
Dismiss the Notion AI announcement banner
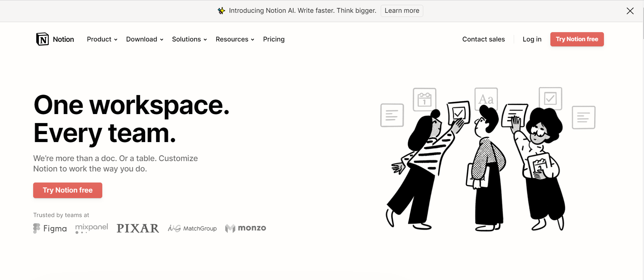(x=630, y=11)
